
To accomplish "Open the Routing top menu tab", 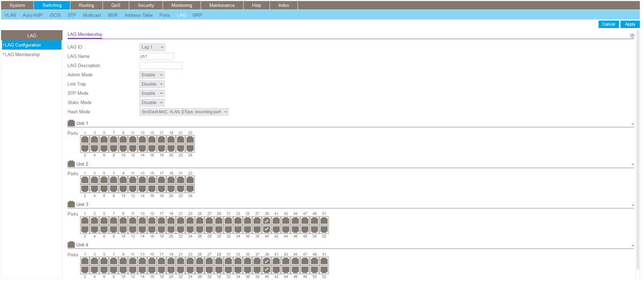I will tap(86, 5).
